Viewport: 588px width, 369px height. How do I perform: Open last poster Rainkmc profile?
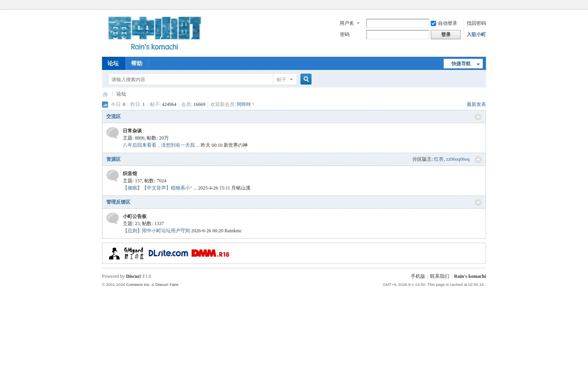pos(233,231)
